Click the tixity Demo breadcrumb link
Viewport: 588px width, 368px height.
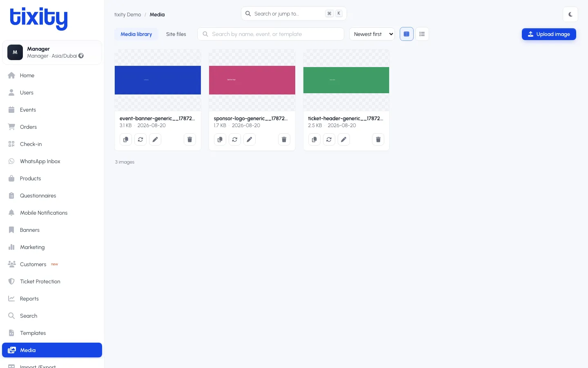[x=127, y=14]
